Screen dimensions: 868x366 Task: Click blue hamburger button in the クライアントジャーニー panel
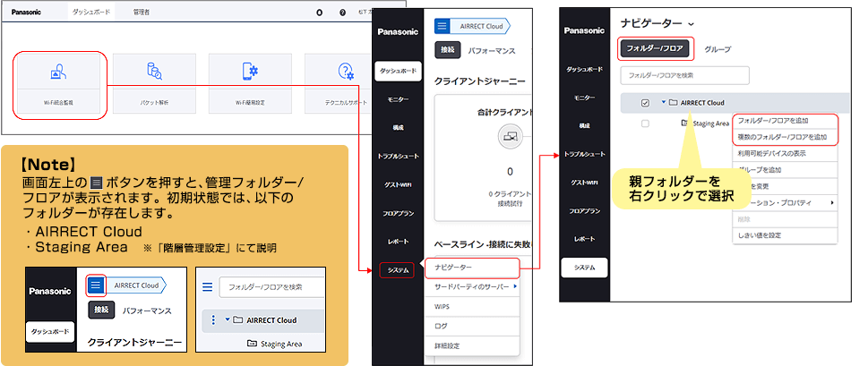(x=442, y=25)
